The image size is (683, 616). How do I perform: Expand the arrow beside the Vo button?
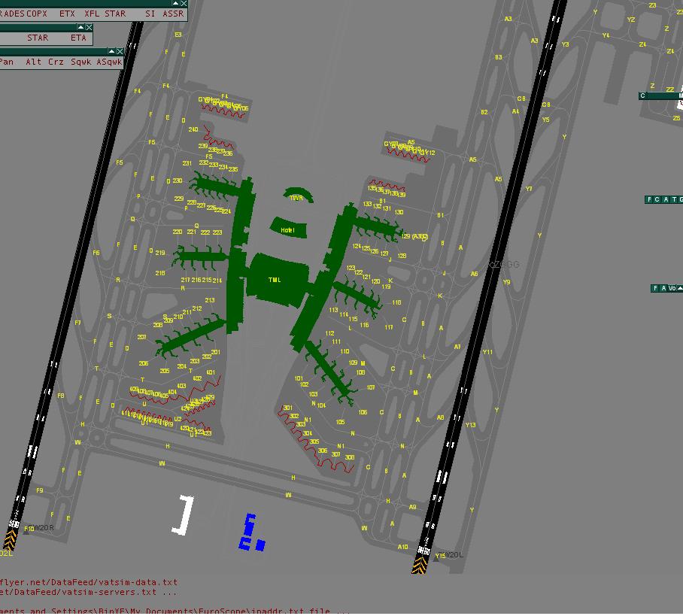[680, 289]
